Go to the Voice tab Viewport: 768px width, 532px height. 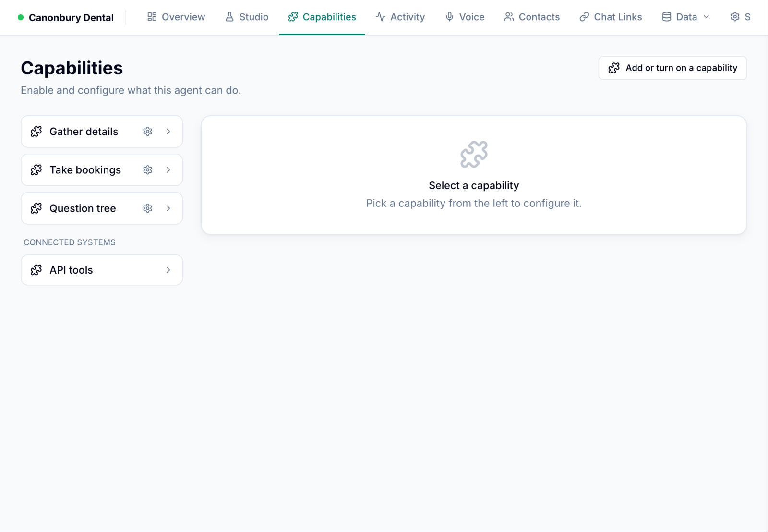point(465,17)
